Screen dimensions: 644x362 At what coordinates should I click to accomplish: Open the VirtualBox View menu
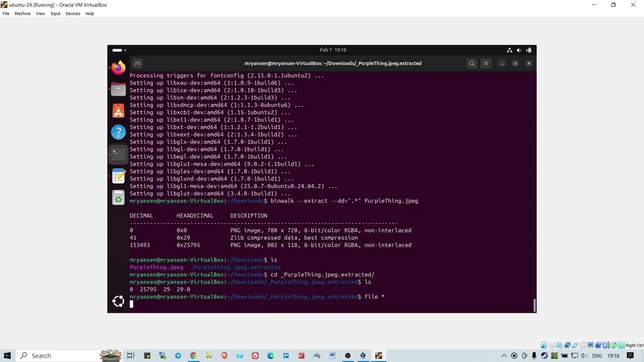pyautogui.click(x=40, y=14)
